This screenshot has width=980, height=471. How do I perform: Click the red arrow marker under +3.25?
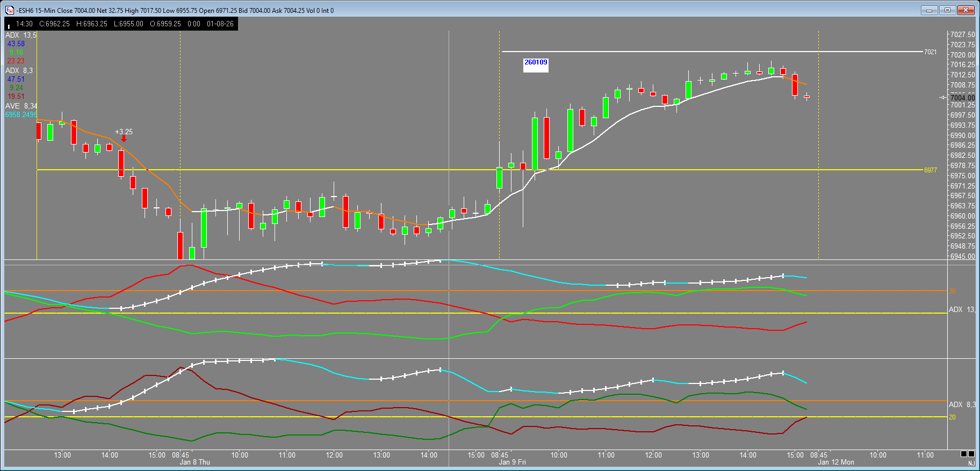tap(124, 139)
